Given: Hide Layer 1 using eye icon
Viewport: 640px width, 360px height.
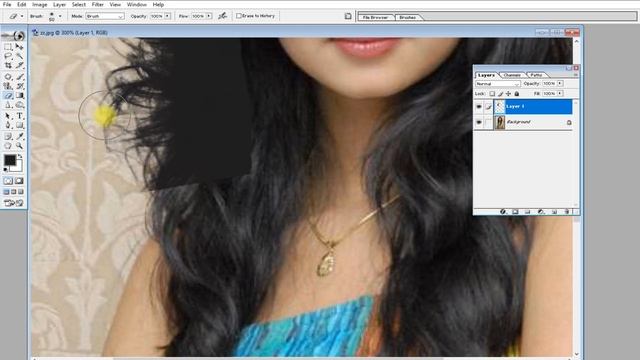Looking at the screenshot, I should click(479, 107).
